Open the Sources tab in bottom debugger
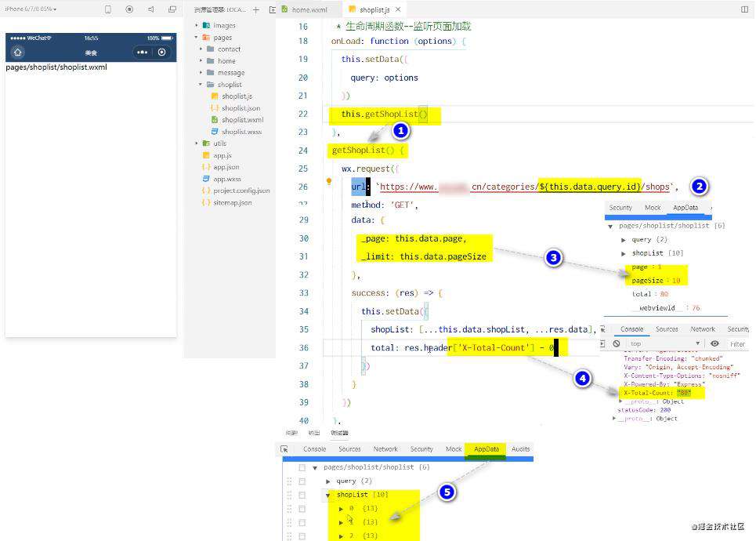Screen dimensions: 756x541 (x=349, y=448)
